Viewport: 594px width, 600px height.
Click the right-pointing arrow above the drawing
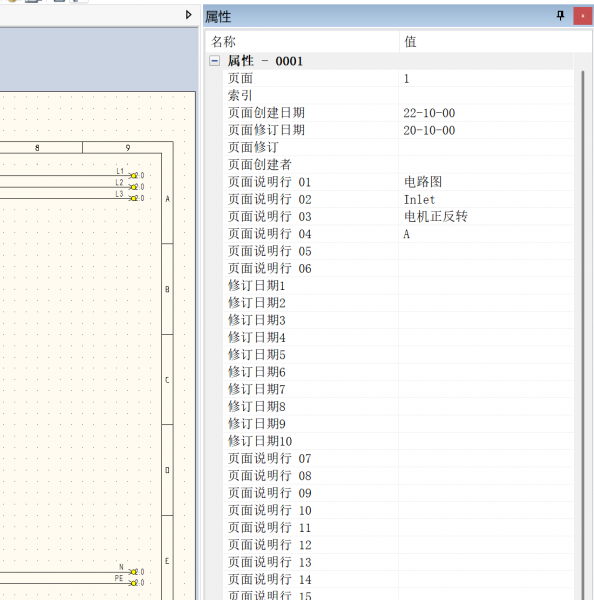point(188,15)
